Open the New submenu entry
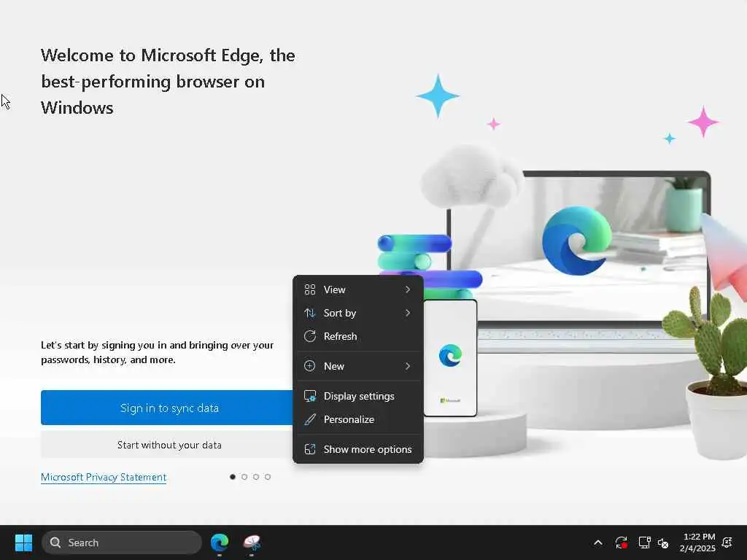The image size is (747, 560). tap(357, 366)
